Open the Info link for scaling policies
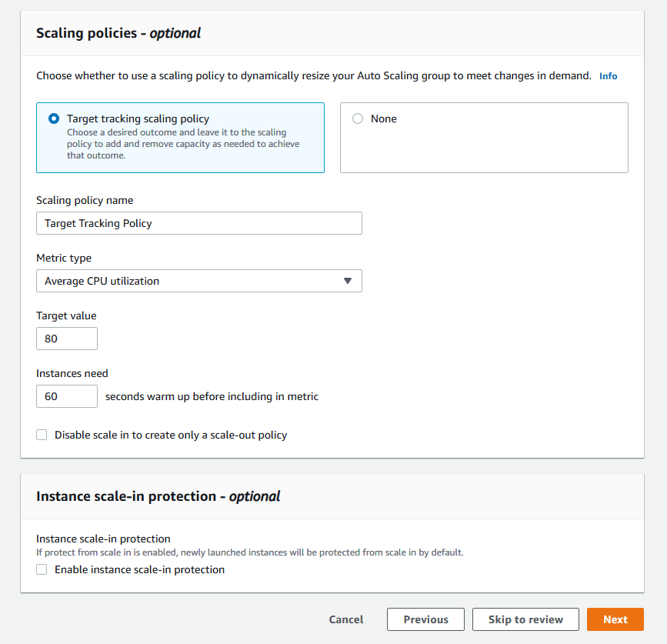Screen dimensions: 667x644 (x=608, y=76)
